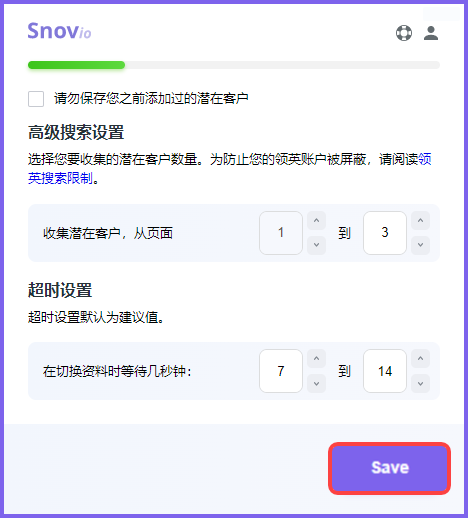Screen dimensions: 468x518
Task: Increase the start page number with up arrow
Action: pos(316,220)
